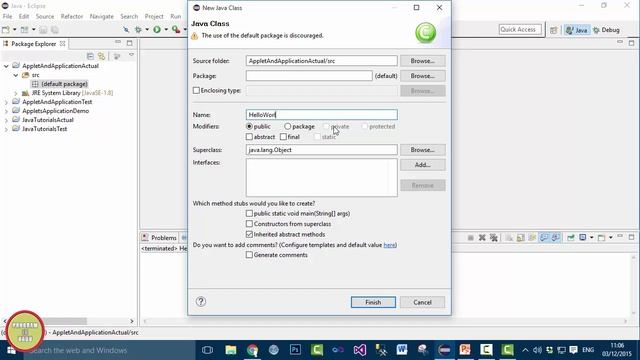
Task: Click the Open Perspective icon
Action: pyautogui.click(x=553, y=30)
